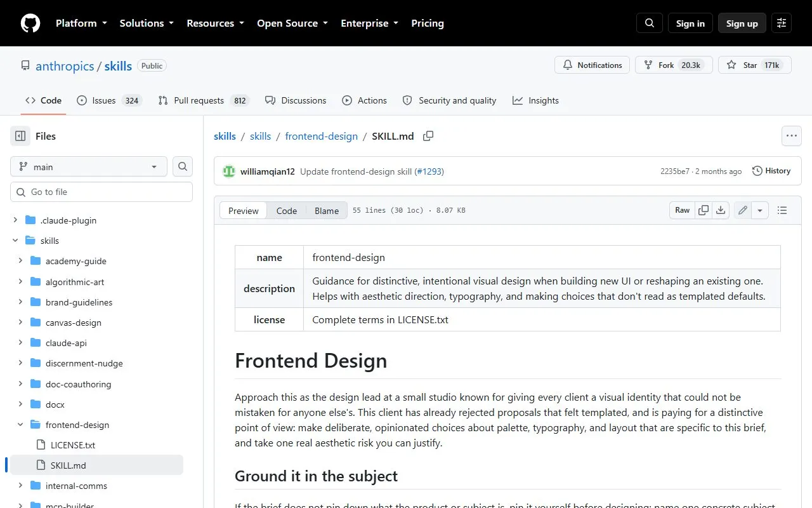Open the Insights tab
Image resolution: width=812 pixels, height=508 pixels.
[535, 100]
